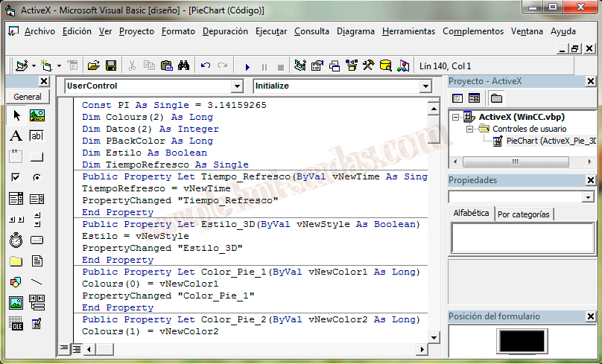
Task: Click the black form position preview
Action: pyautogui.click(x=521, y=342)
